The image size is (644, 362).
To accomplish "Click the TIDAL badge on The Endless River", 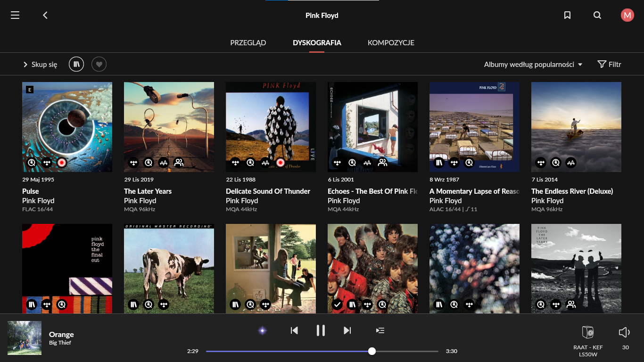I will pos(541,163).
